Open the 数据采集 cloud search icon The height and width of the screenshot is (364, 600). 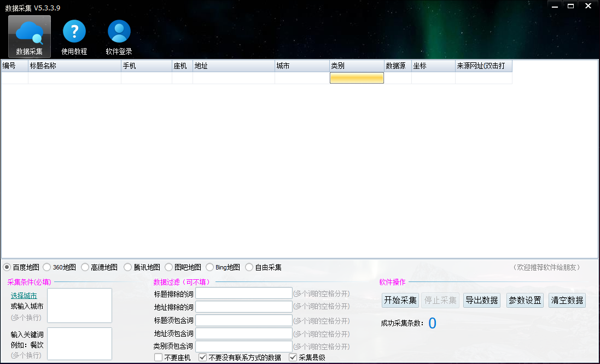click(30, 37)
